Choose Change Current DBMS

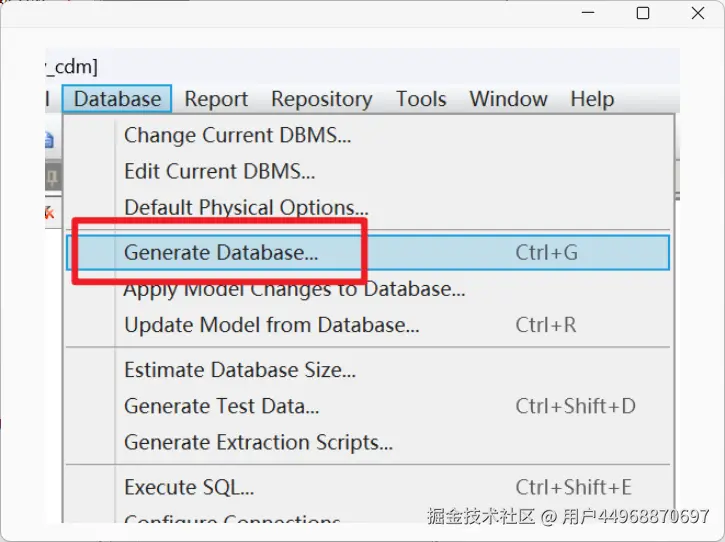point(237,134)
